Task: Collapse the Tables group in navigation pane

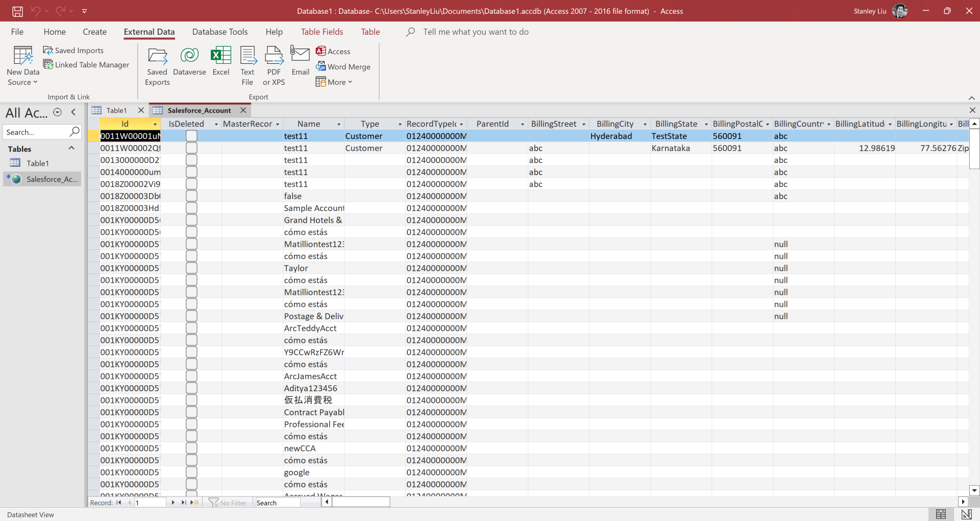Action: [71, 149]
